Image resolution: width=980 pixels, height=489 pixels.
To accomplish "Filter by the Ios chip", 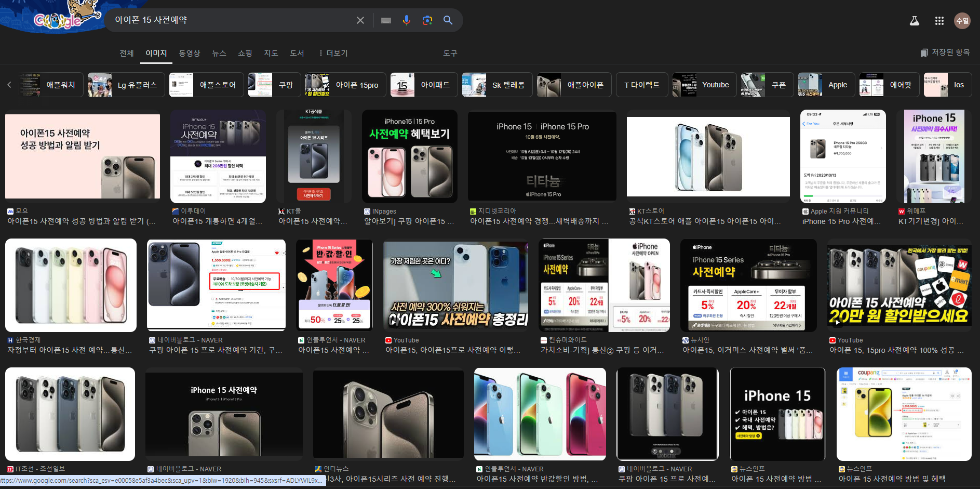I will 948,85.
